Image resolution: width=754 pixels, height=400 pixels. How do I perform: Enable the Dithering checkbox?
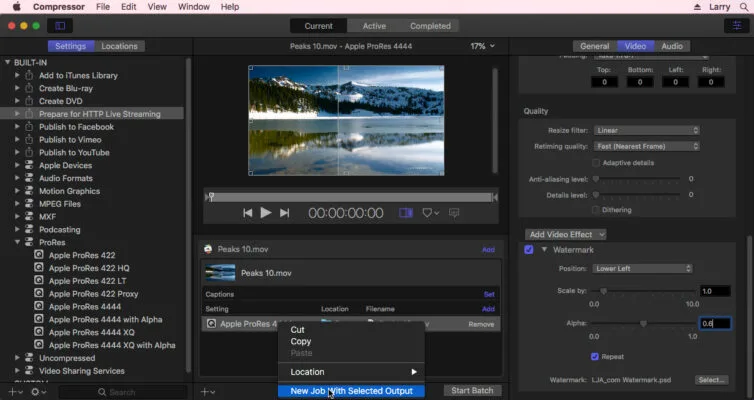(596, 210)
